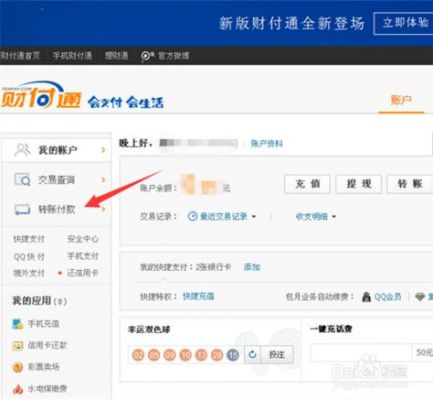
Task: Open the 快捷充值 link
Action: pyautogui.click(x=199, y=296)
